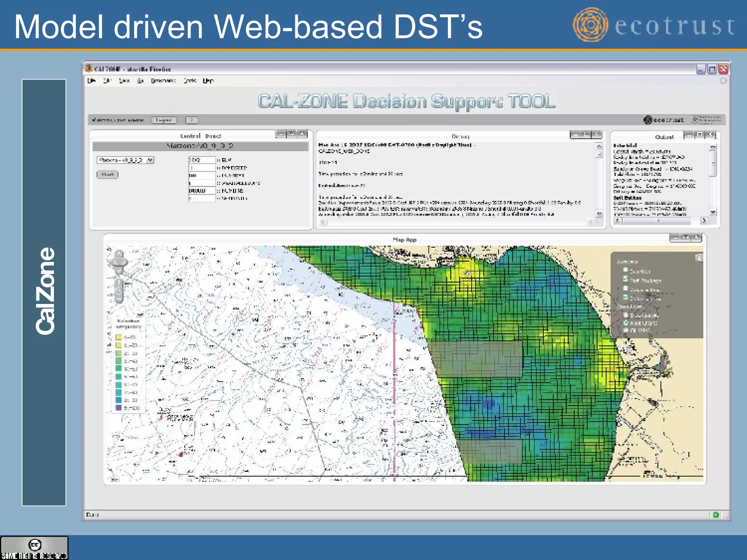Open the Tools menu
The width and height of the screenshot is (747, 560).
(190, 81)
